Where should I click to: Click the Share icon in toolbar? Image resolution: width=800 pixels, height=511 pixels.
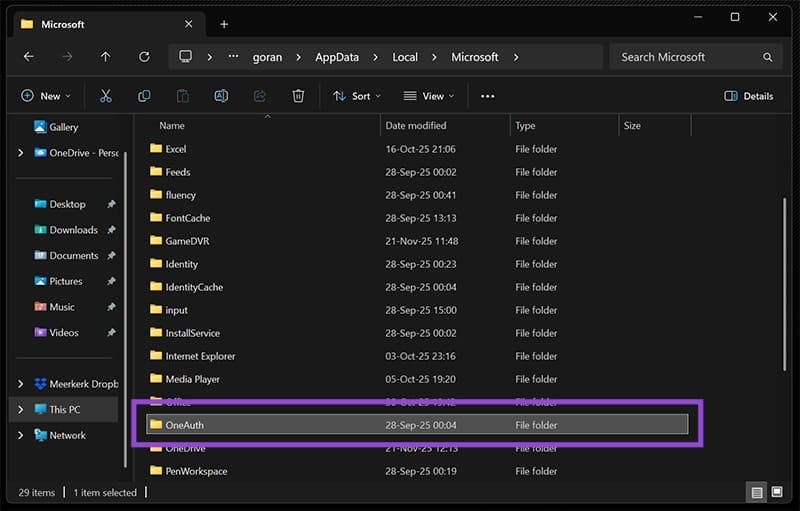click(260, 96)
